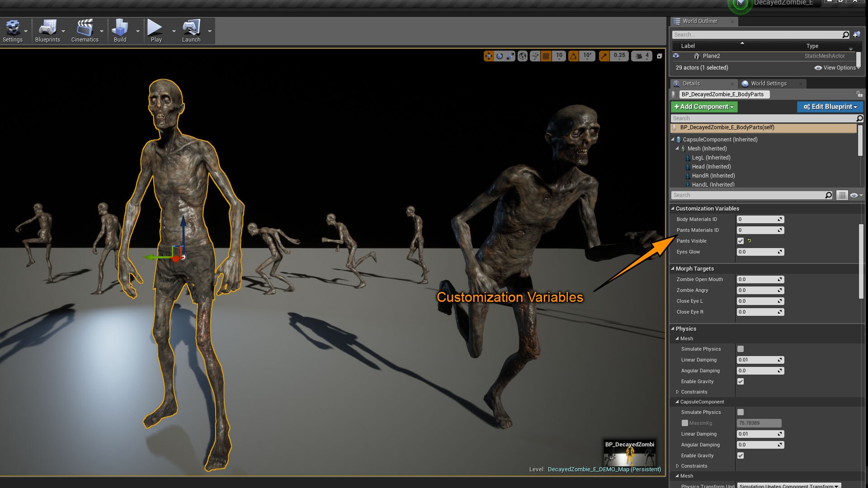Disable Enable Gravity under CapsuleComponent

coord(740,455)
